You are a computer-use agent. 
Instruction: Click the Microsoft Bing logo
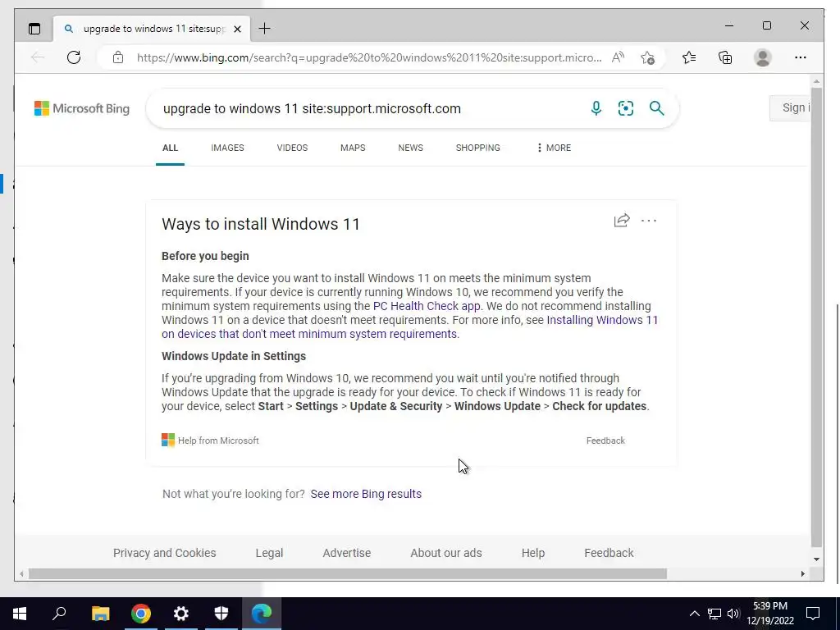82,109
